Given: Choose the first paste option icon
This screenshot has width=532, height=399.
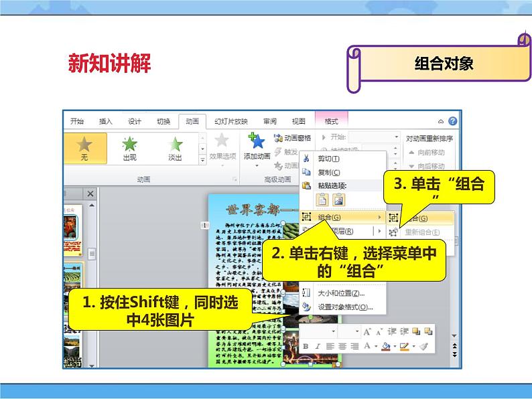Looking at the screenshot, I should [x=322, y=199].
